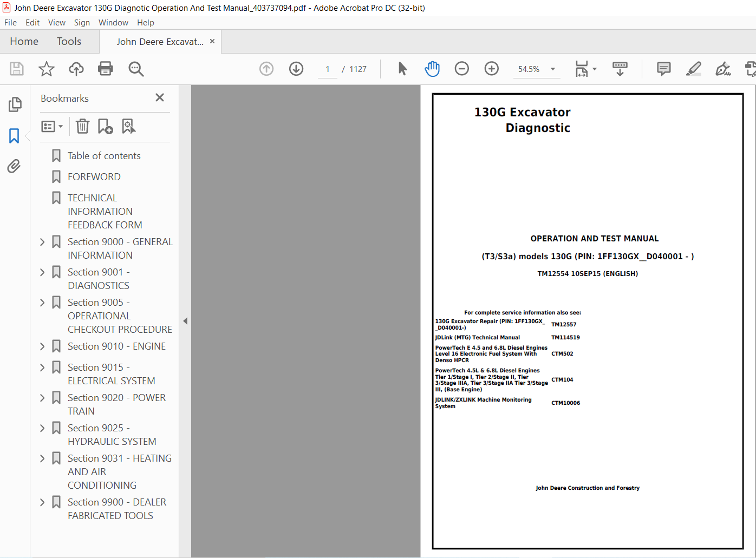756x558 pixels.
Task: Open the File menu
Action: [10, 23]
